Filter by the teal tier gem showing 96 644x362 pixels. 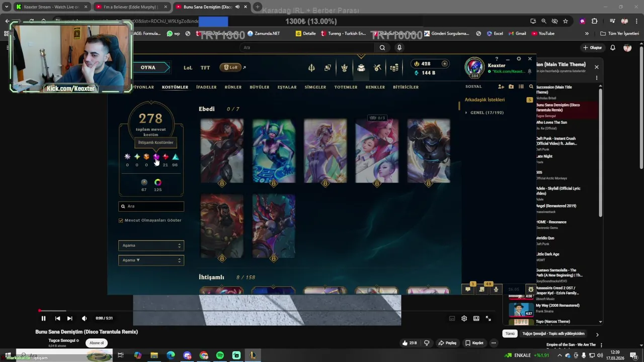click(175, 157)
